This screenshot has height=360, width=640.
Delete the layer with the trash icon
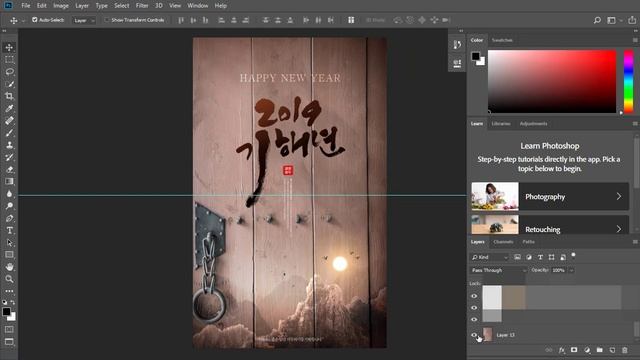624,350
